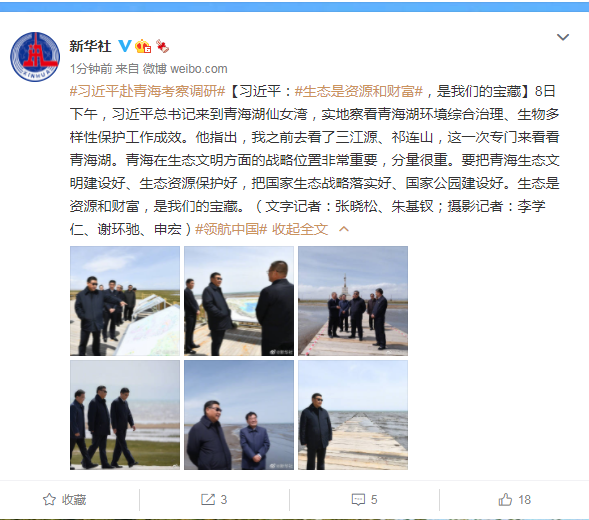Open hashtag #生态是资源和财富#
This screenshot has height=520, width=589.
tap(359, 91)
